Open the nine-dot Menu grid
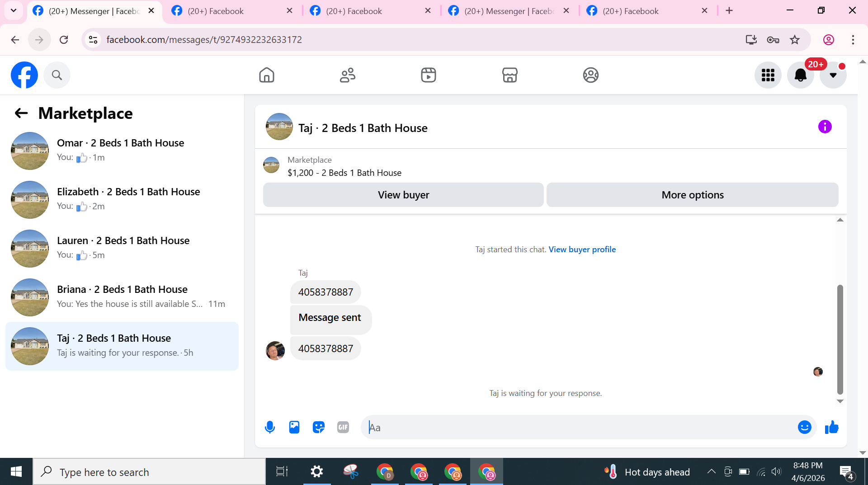The width and height of the screenshot is (868, 485). [768, 75]
